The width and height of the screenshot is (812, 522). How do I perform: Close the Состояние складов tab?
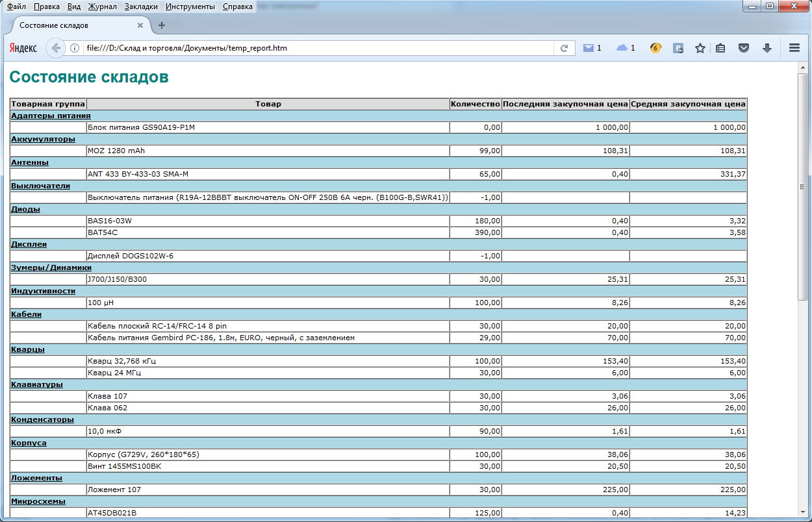[x=140, y=25]
